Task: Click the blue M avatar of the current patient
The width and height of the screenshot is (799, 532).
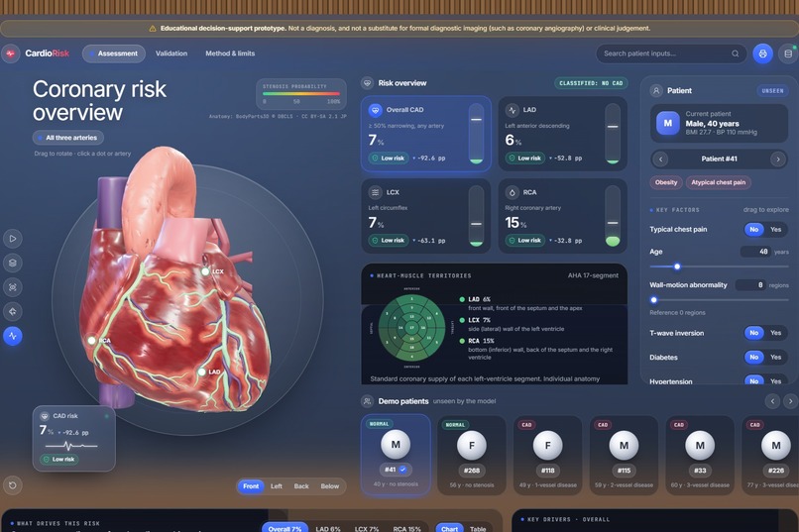Action: pos(667,123)
